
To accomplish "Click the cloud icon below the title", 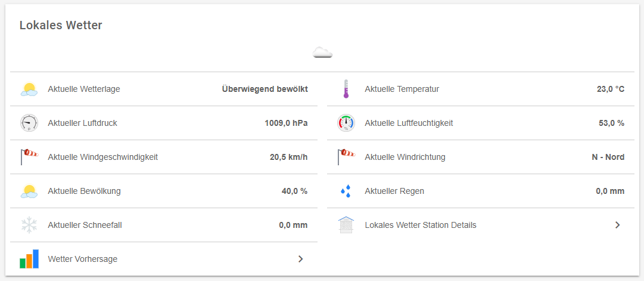I will click(x=322, y=53).
